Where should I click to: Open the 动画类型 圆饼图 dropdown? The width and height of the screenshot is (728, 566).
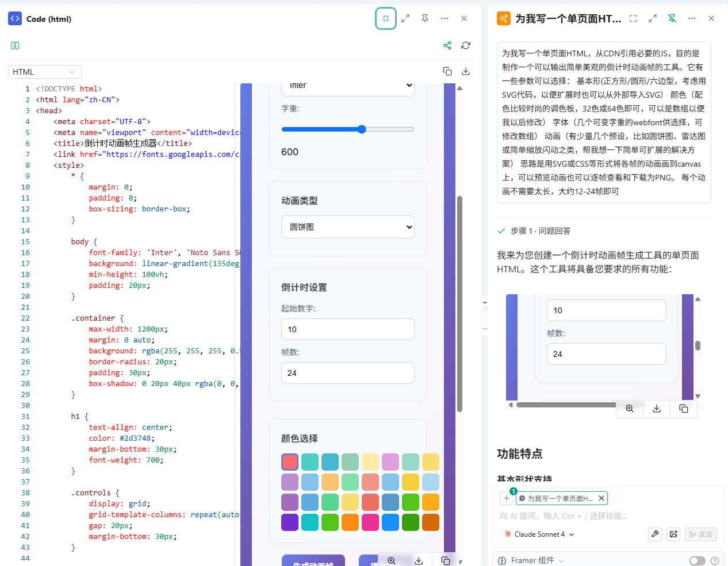pyautogui.click(x=348, y=227)
